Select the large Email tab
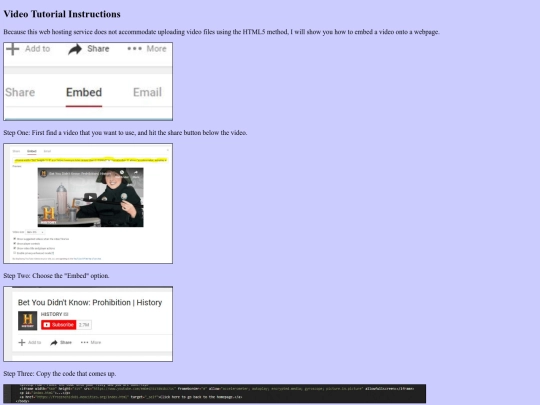This screenshot has width=540, height=405. pos(147,92)
